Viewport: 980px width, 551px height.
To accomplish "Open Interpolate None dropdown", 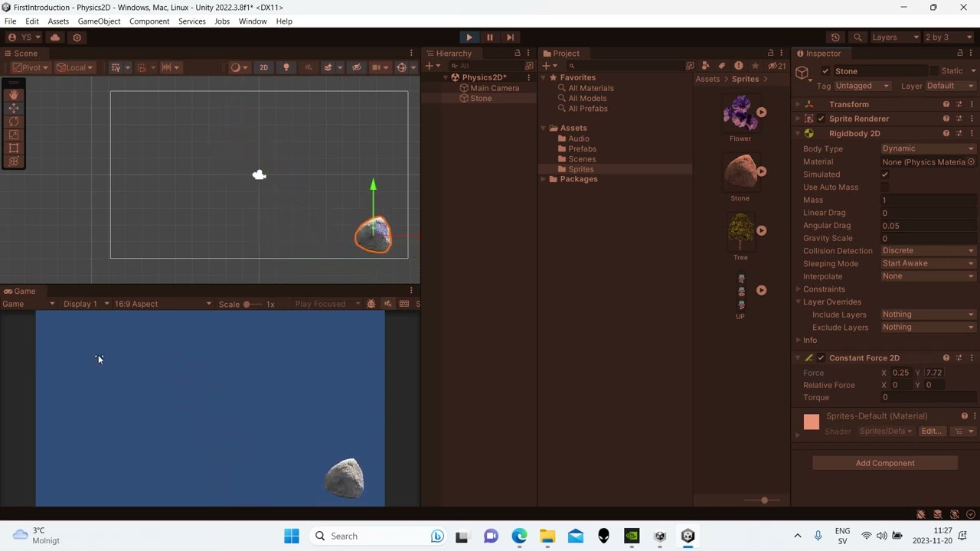I will [928, 276].
